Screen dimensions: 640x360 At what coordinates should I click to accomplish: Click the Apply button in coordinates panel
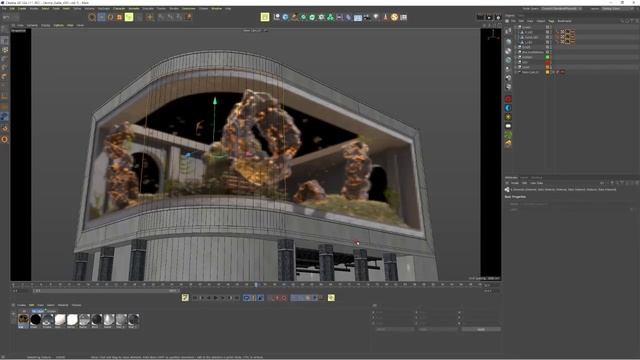[481, 329]
